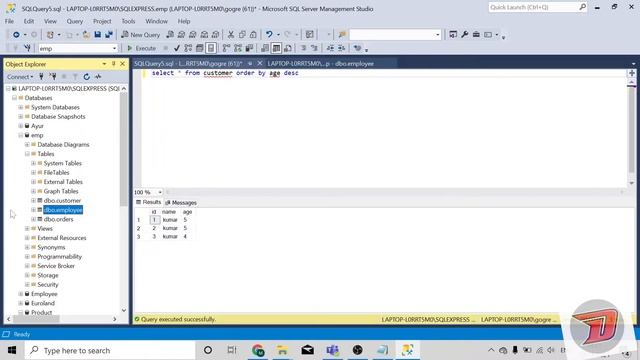Expand the dbo.customer table node

point(33,200)
